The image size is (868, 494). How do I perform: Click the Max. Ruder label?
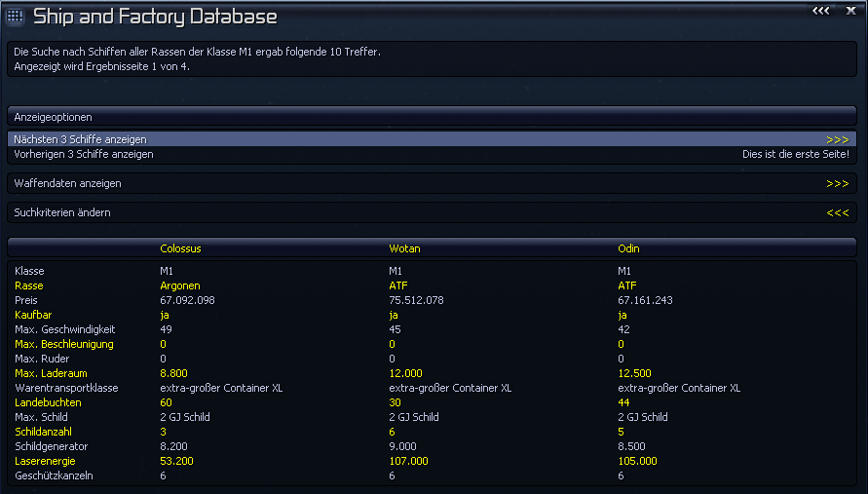click(42, 359)
